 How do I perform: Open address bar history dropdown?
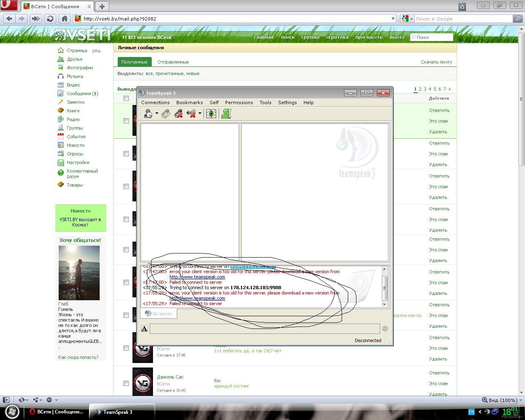[x=393, y=18]
